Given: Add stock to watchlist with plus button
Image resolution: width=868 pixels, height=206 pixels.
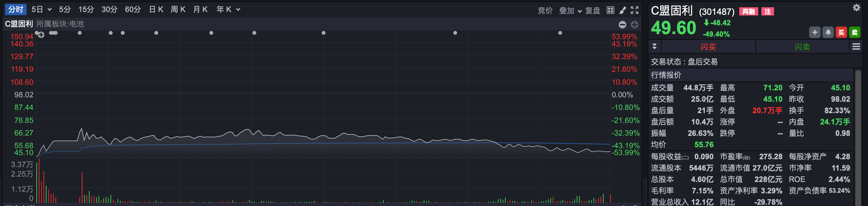Looking at the screenshot, I should click(815, 32).
